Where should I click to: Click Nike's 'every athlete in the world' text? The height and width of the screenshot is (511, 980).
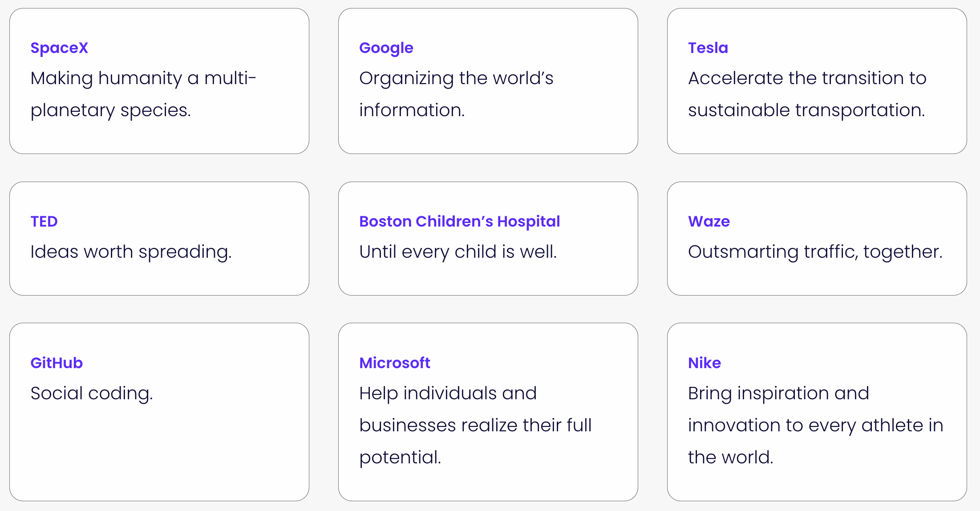click(x=816, y=425)
